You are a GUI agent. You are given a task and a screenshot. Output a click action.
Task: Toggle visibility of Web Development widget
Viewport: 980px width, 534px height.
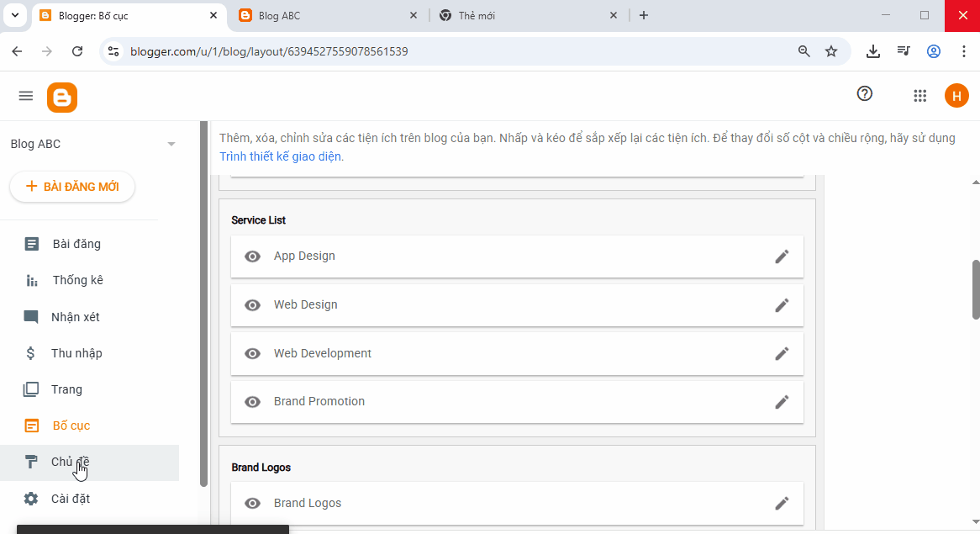(252, 354)
